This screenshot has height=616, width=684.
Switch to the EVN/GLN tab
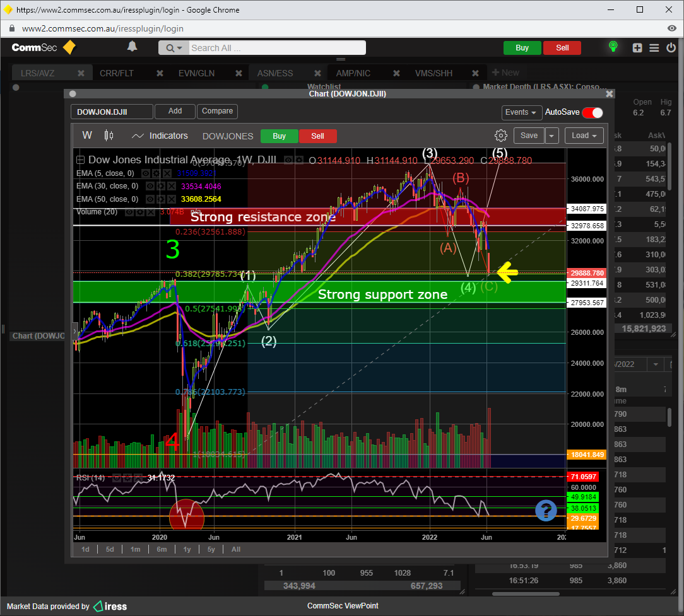pyautogui.click(x=196, y=73)
